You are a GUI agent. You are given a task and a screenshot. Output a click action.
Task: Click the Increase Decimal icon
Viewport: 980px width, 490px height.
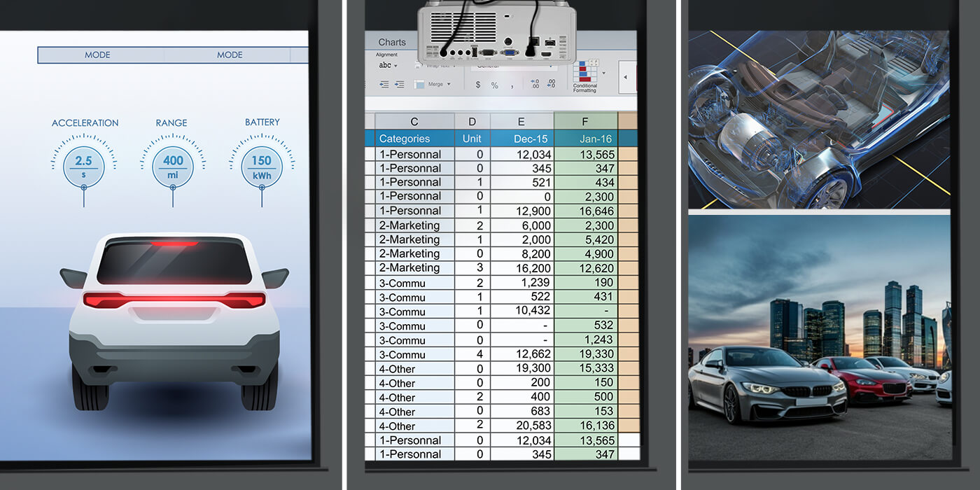click(535, 83)
